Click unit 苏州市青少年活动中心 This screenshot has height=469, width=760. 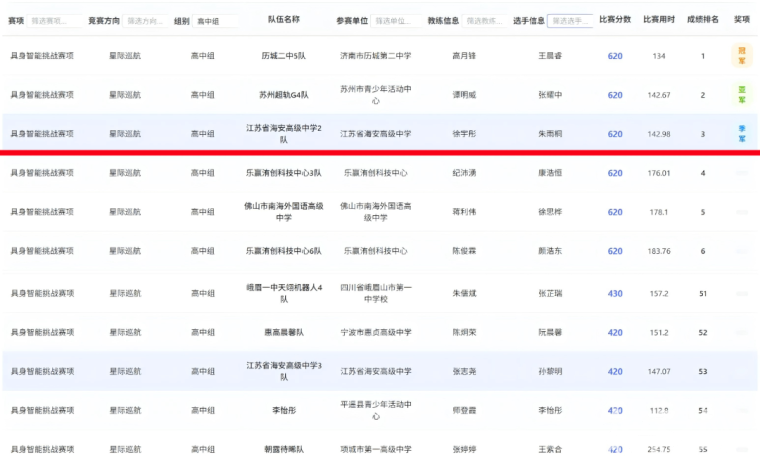(x=376, y=95)
